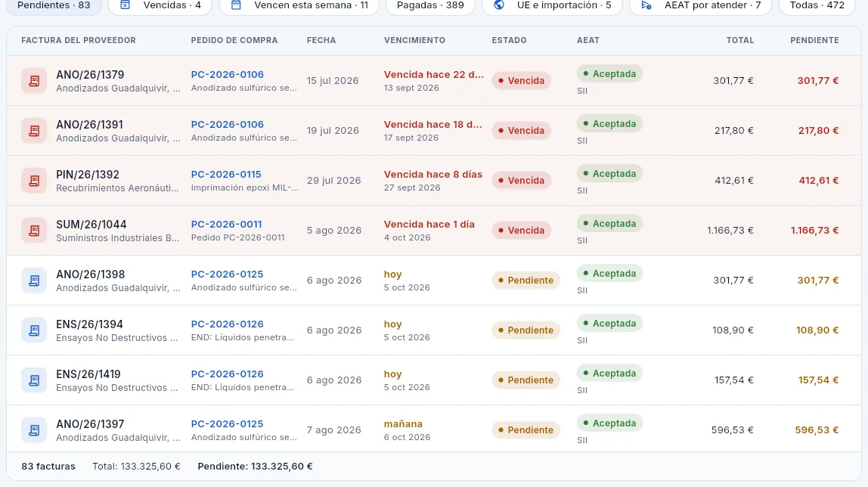Sort by the Vencimiento column header
This screenshot has width=868, height=487.
tap(414, 40)
